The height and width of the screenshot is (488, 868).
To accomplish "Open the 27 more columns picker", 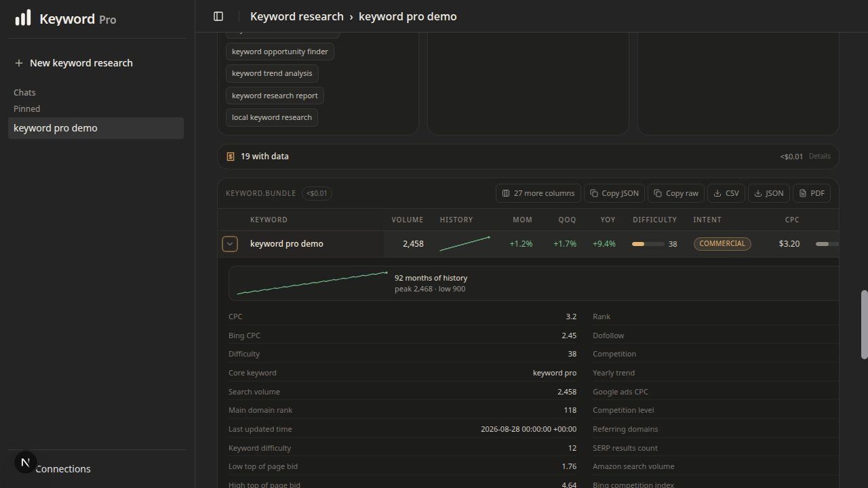I will (538, 193).
